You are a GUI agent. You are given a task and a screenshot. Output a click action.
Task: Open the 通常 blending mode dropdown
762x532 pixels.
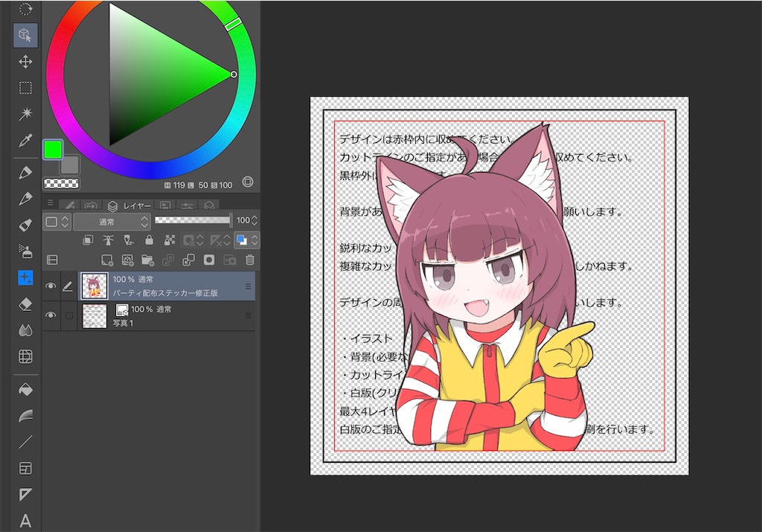click(112, 222)
